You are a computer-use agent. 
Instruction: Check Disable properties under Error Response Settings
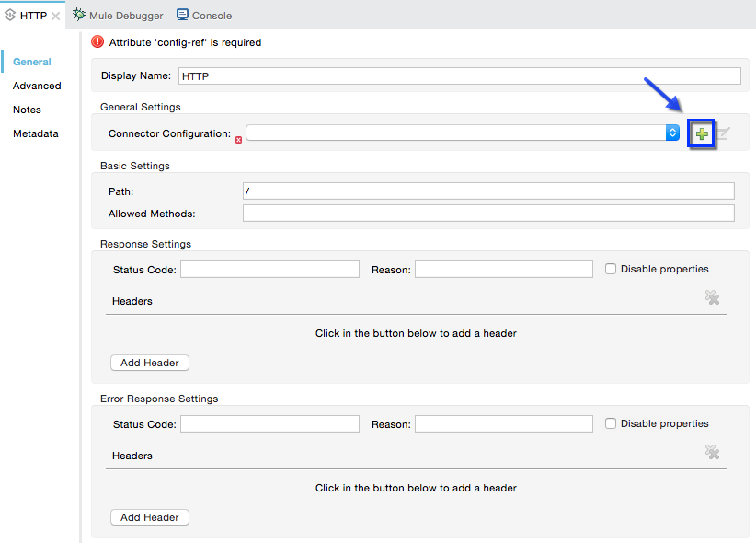click(x=611, y=422)
